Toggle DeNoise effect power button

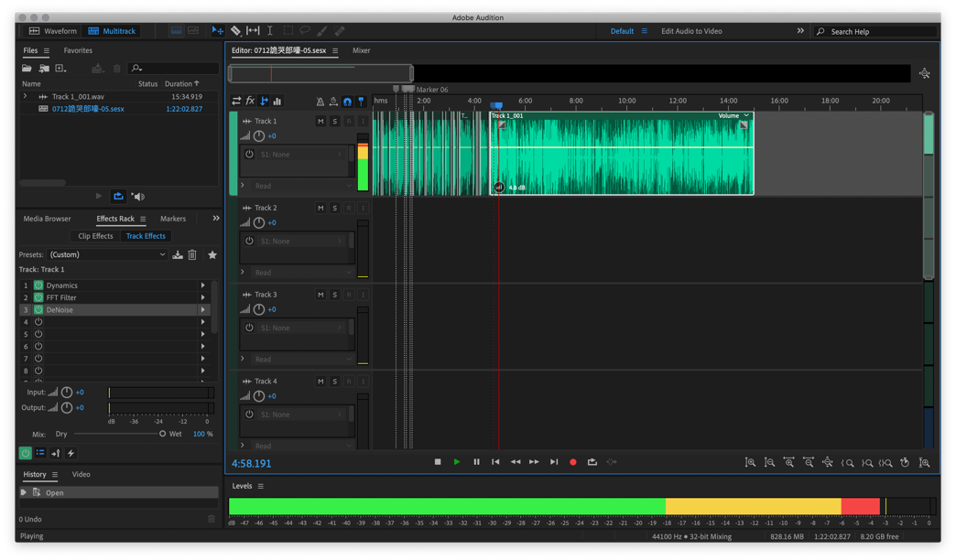(x=38, y=309)
